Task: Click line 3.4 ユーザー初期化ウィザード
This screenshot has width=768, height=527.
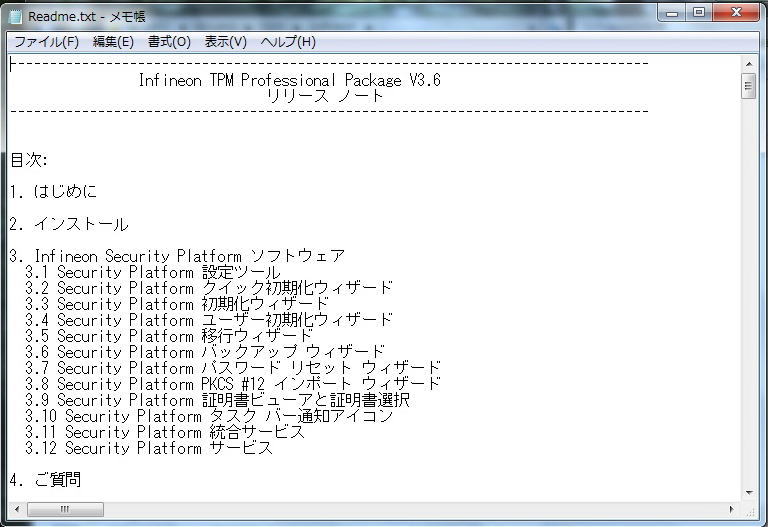Action: pyautogui.click(x=209, y=320)
